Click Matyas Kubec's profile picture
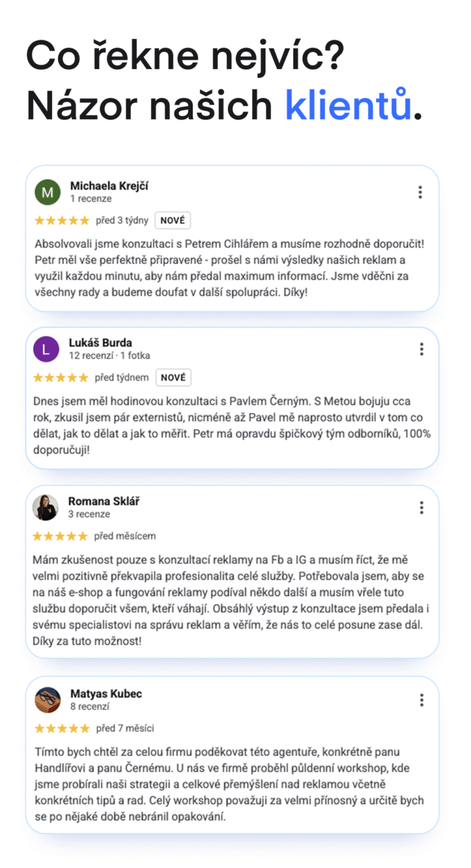The image size is (471, 868). [47, 700]
